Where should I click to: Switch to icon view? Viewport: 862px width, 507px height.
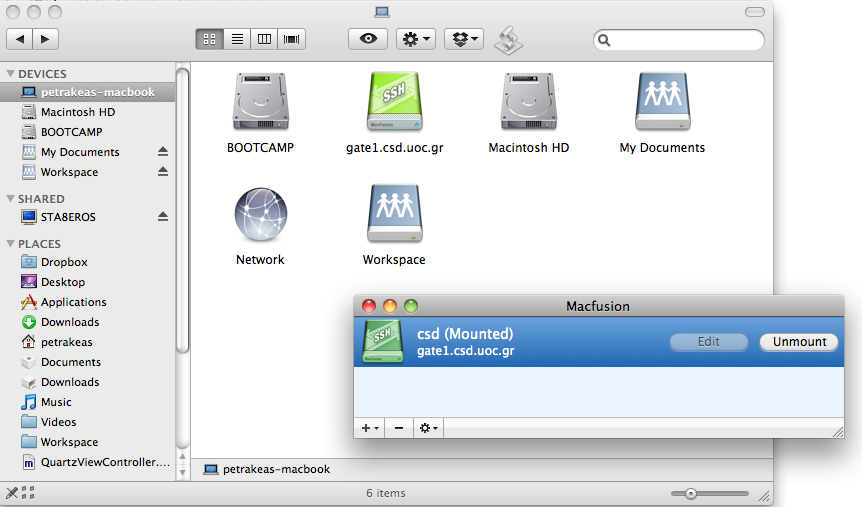click(x=209, y=39)
